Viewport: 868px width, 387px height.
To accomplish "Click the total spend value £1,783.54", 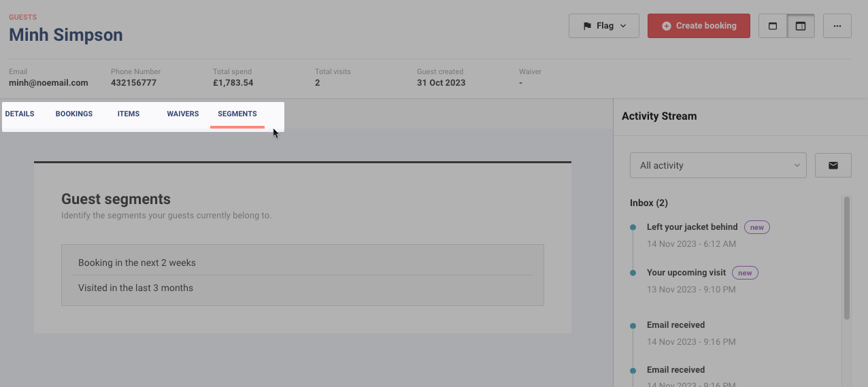I will point(233,83).
